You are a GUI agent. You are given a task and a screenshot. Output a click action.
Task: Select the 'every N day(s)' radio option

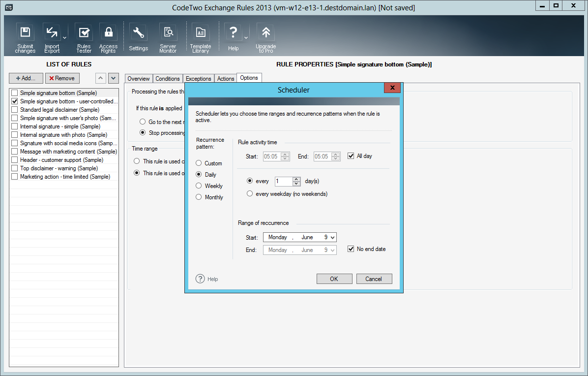click(x=250, y=181)
